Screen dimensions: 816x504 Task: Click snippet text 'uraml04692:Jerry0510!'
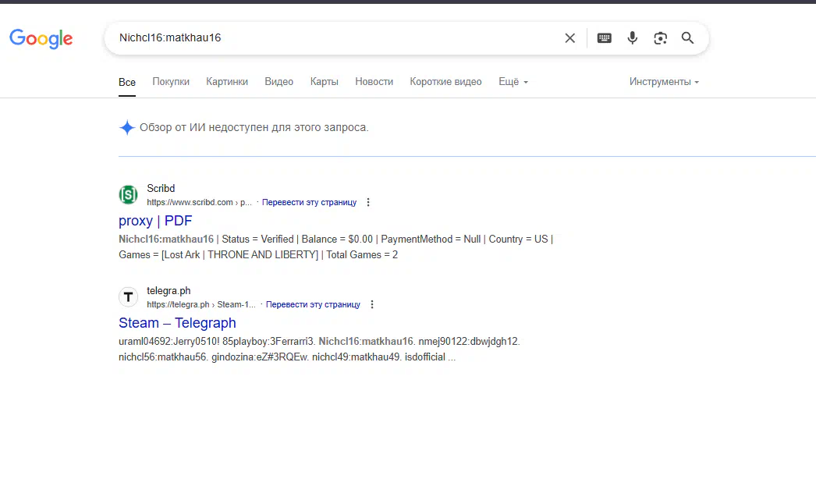pyautogui.click(x=169, y=342)
